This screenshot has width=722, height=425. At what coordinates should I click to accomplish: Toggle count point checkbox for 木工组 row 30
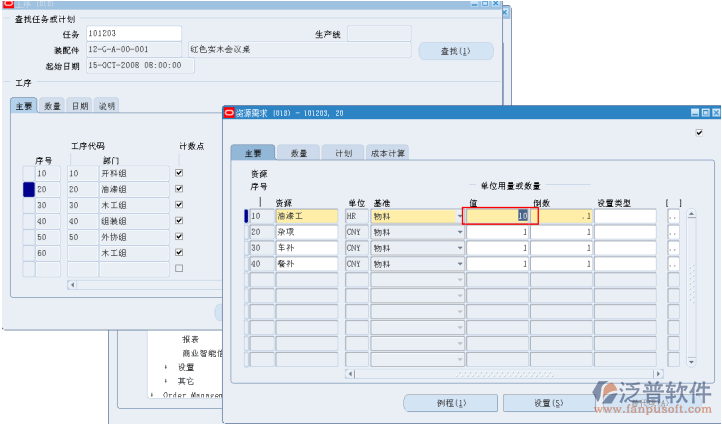click(179, 205)
